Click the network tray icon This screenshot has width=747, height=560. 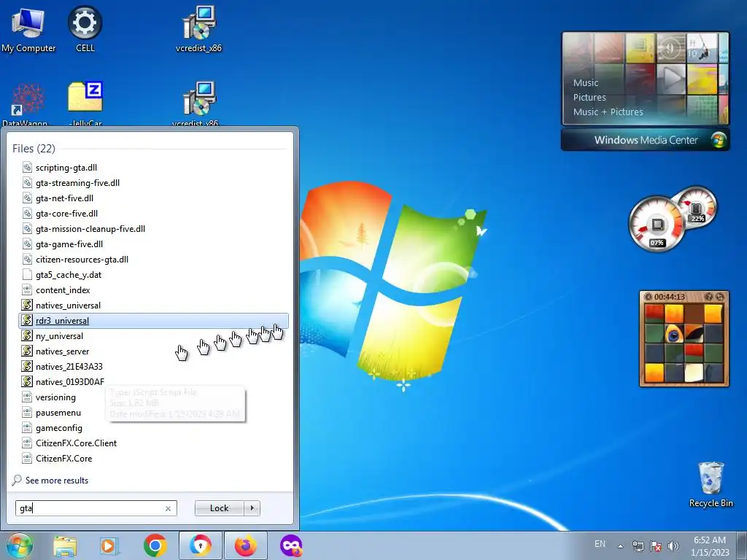coord(638,546)
